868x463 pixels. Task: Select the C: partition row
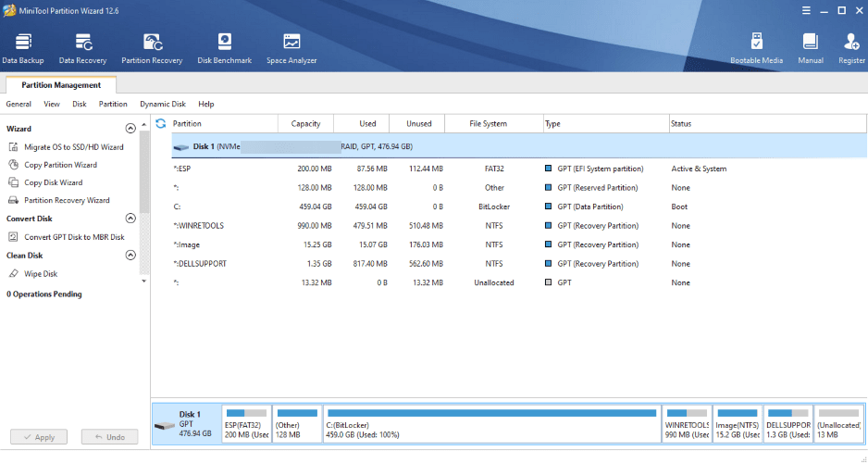519,206
